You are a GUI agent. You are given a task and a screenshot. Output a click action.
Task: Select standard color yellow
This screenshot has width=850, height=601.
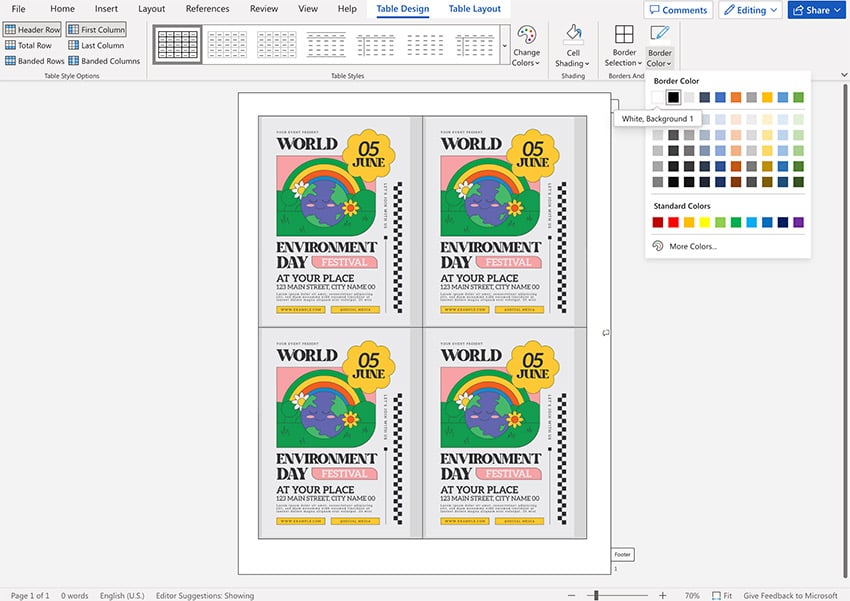tap(705, 222)
